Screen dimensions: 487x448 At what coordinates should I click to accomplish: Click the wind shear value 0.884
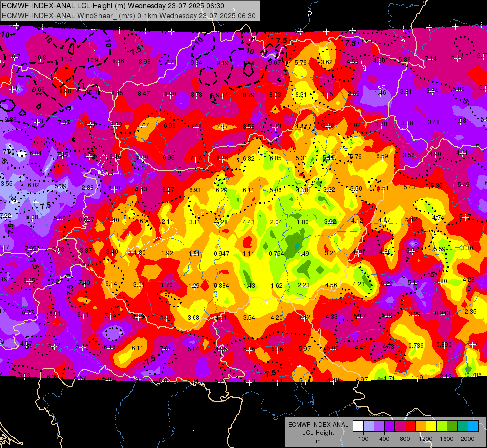tap(222, 285)
